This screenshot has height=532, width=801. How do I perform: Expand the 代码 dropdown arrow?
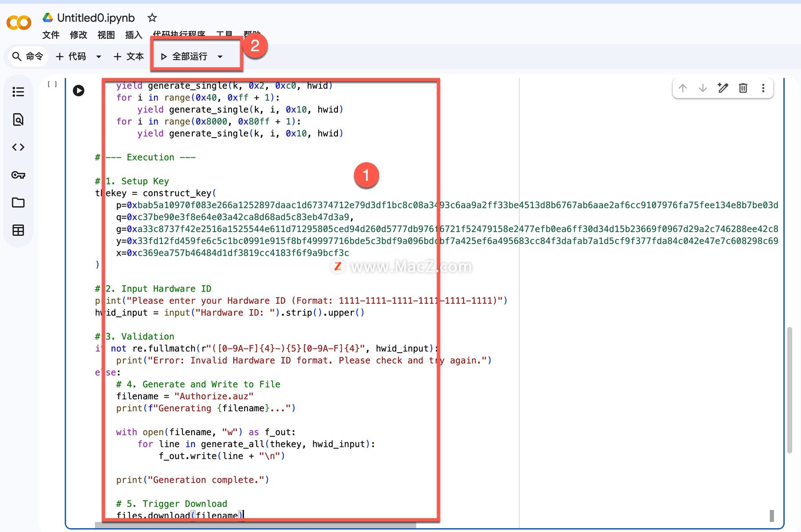(x=98, y=57)
